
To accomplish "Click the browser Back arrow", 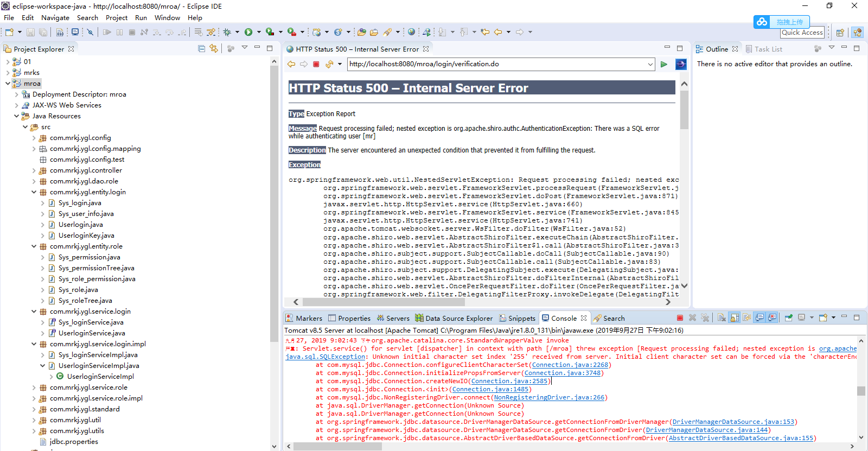I will click(x=291, y=64).
